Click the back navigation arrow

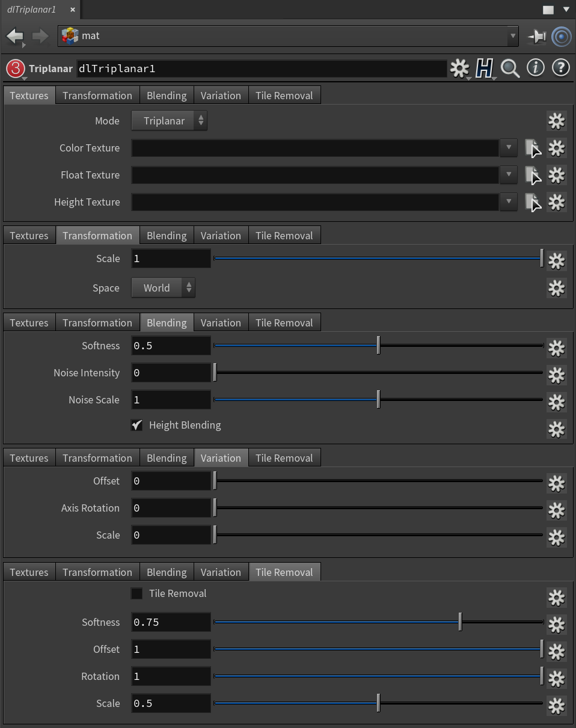(x=14, y=37)
